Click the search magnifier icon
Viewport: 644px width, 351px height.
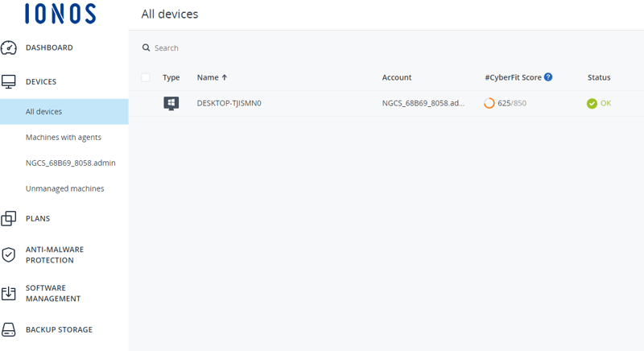147,48
